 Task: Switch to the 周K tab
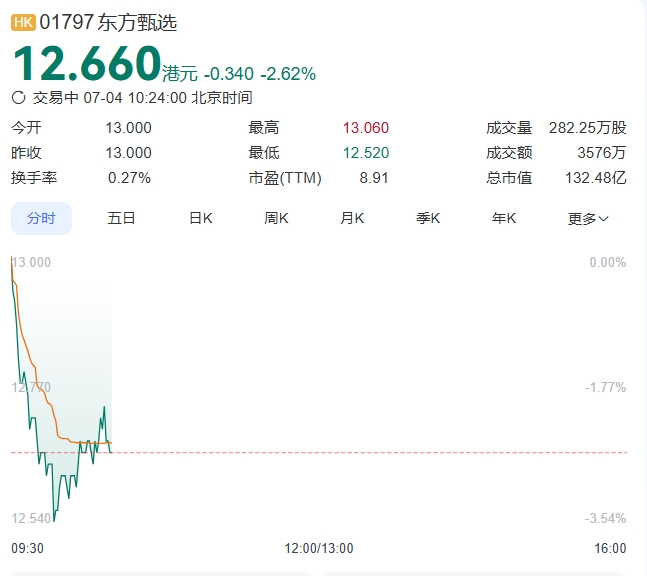(x=277, y=218)
